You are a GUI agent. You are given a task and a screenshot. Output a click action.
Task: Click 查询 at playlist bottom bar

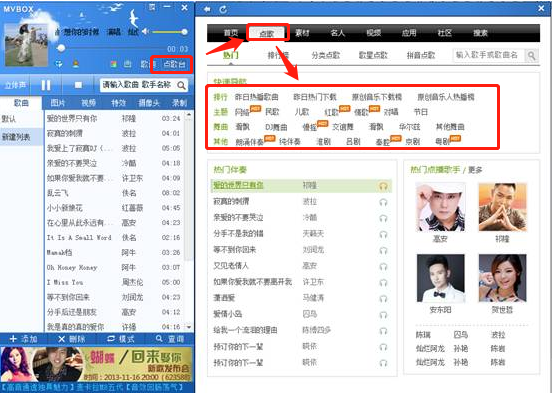click(170, 339)
